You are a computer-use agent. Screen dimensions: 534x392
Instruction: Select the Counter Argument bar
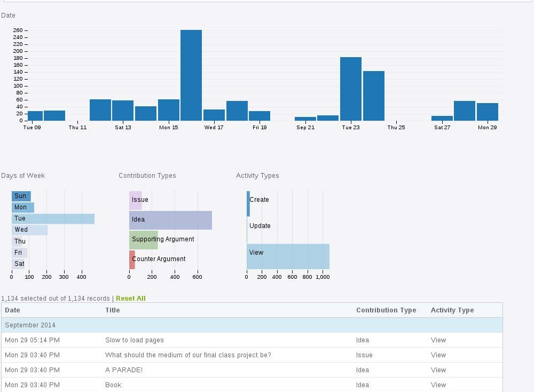click(131, 259)
